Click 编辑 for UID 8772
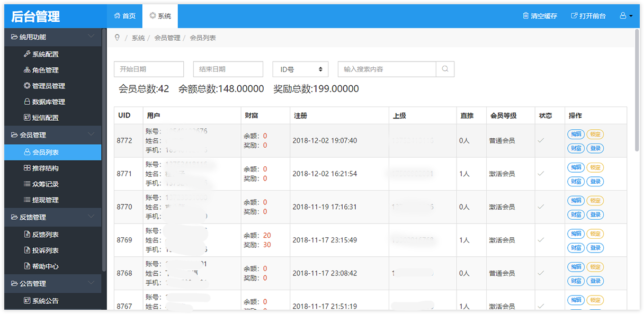Image resolution: width=644 pixels, height=314 pixels. (x=576, y=134)
